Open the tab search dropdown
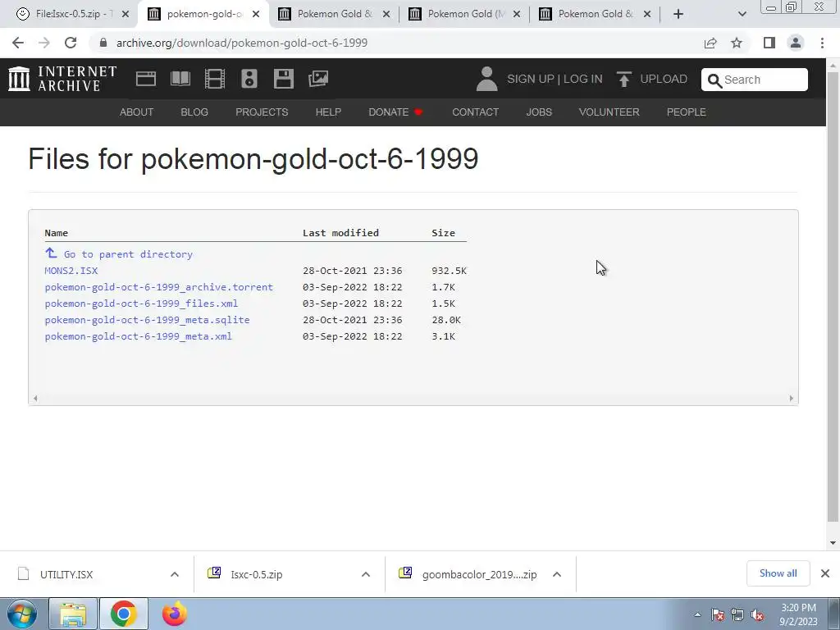This screenshot has height=630, width=840. point(742,14)
